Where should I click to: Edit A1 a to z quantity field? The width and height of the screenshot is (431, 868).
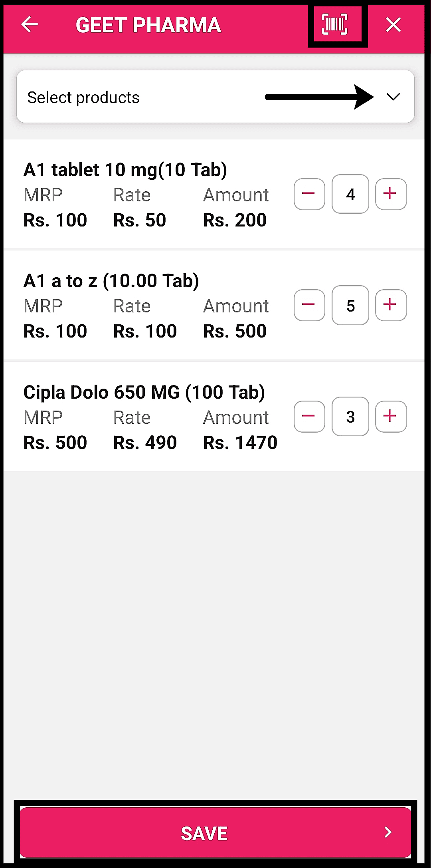[x=350, y=305]
